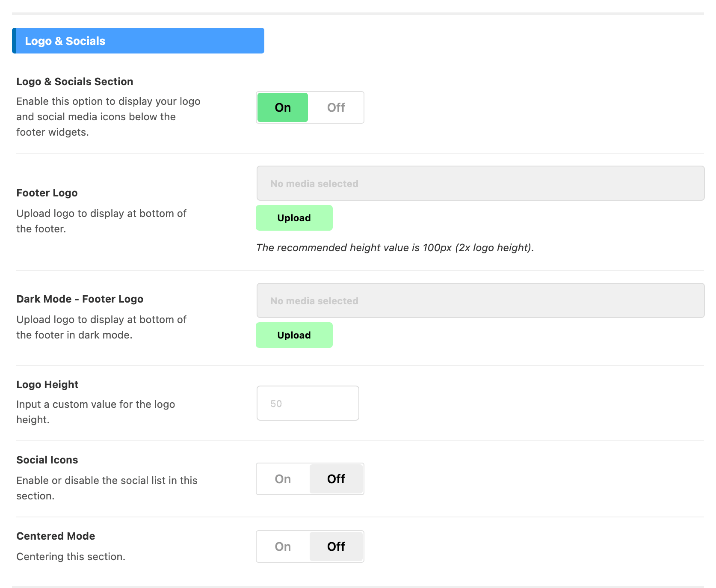Click the "Centering this section." description

point(71,557)
